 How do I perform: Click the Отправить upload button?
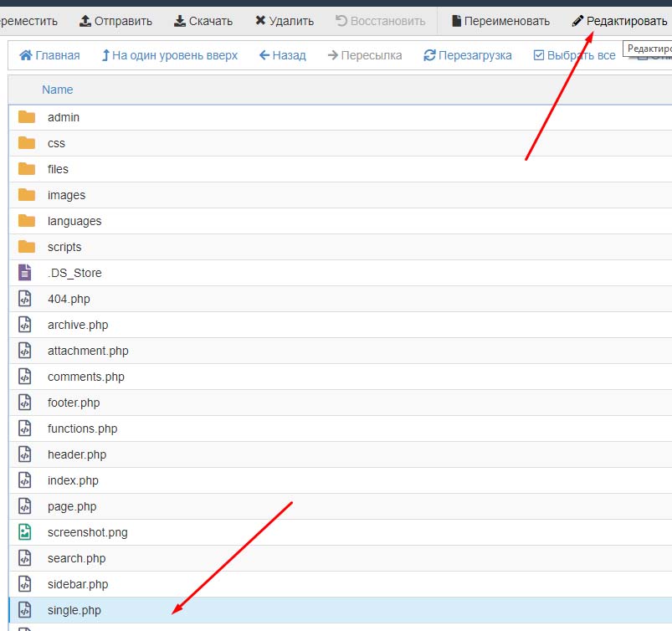coord(115,21)
